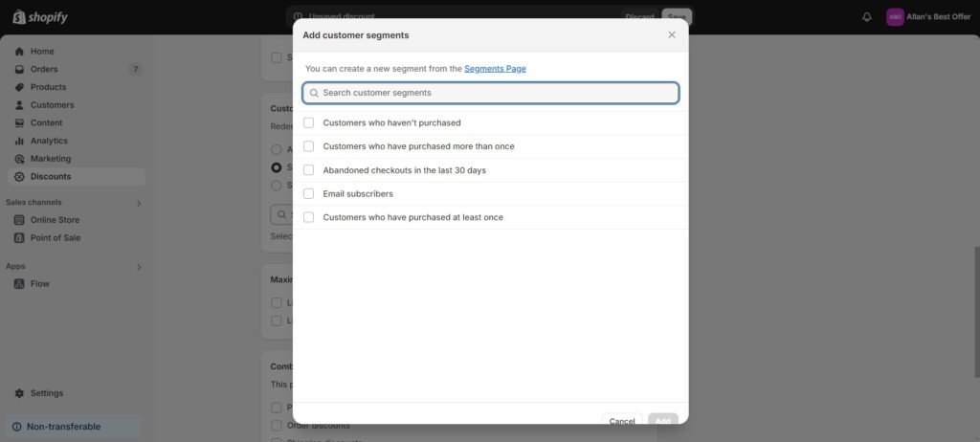Open the Orders icon in sidebar
This screenshot has width=980, height=442.
coord(19,70)
